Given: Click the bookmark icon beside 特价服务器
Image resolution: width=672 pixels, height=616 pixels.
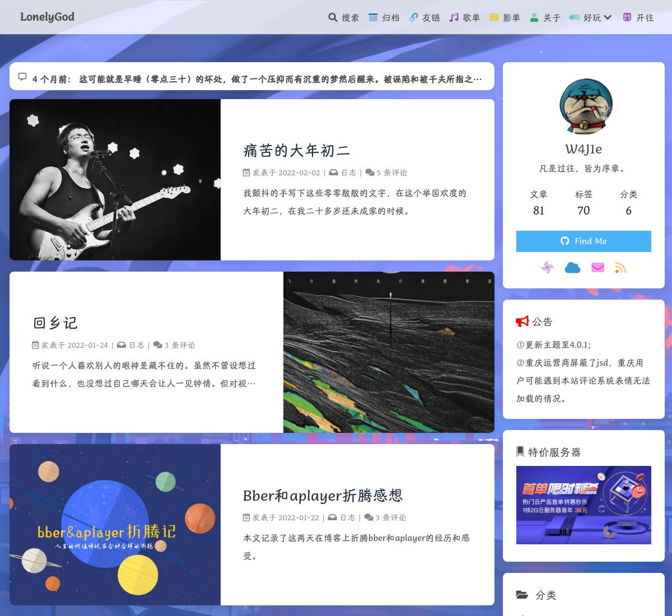Looking at the screenshot, I should point(520,451).
